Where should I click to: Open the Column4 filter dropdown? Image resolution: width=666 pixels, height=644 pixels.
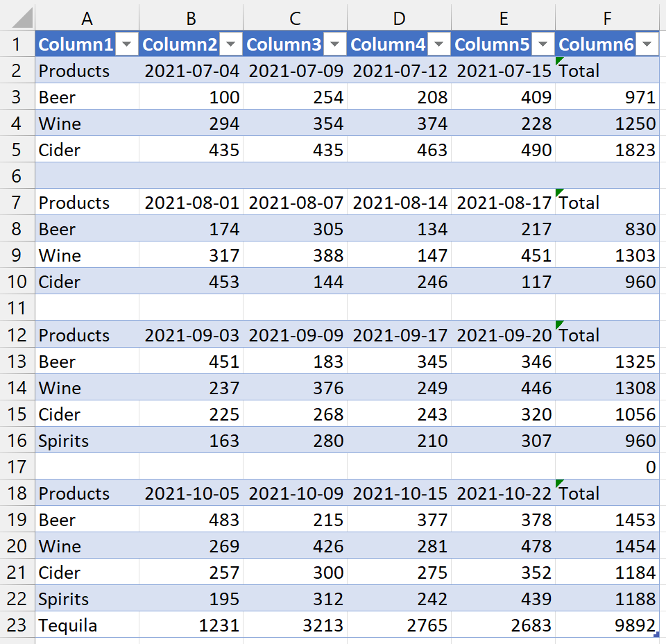pos(438,44)
